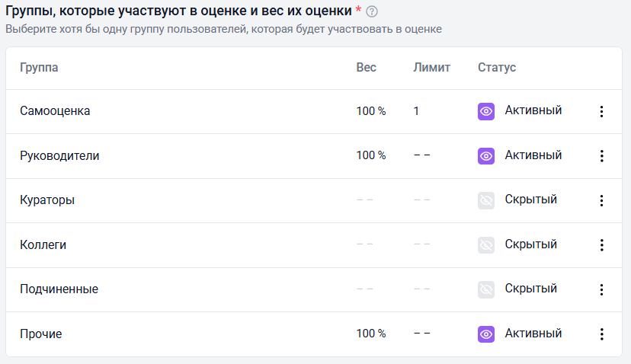
Task: Click the Самооценка weight value 100 %
Action: point(371,111)
